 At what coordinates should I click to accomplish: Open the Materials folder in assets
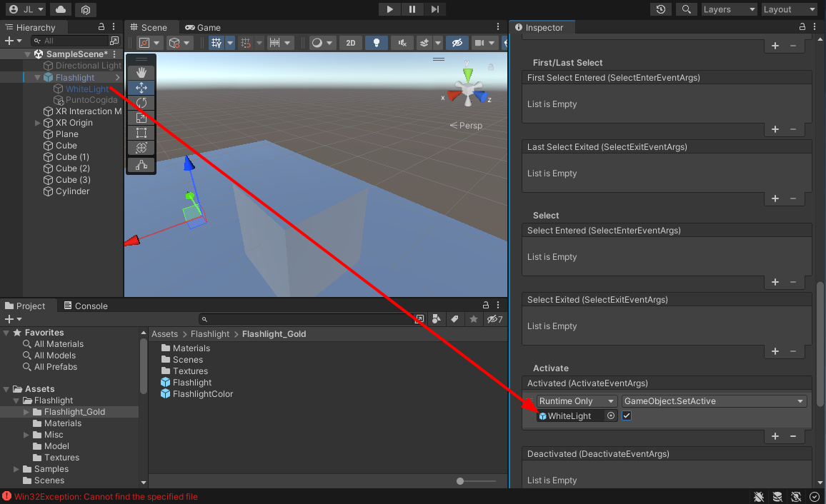click(x=191, y=348)
